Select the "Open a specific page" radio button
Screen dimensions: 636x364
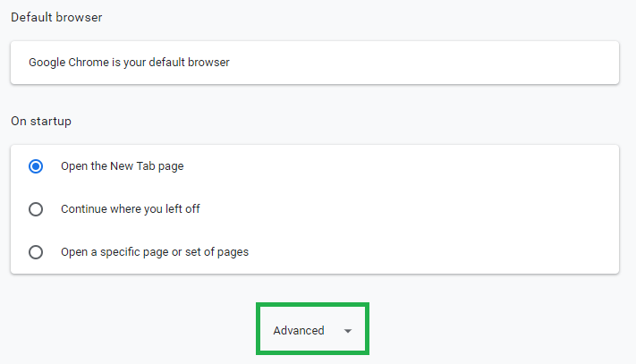(36, 252)
